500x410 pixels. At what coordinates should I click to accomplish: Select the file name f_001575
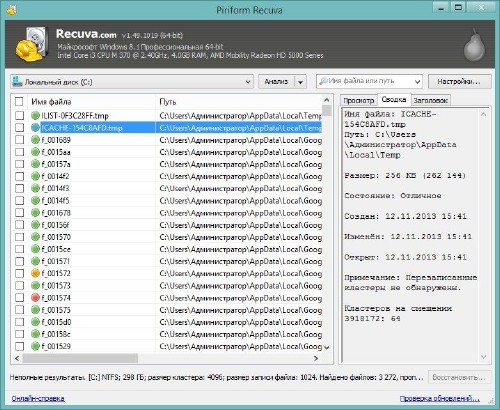click(x=56, y=310)
